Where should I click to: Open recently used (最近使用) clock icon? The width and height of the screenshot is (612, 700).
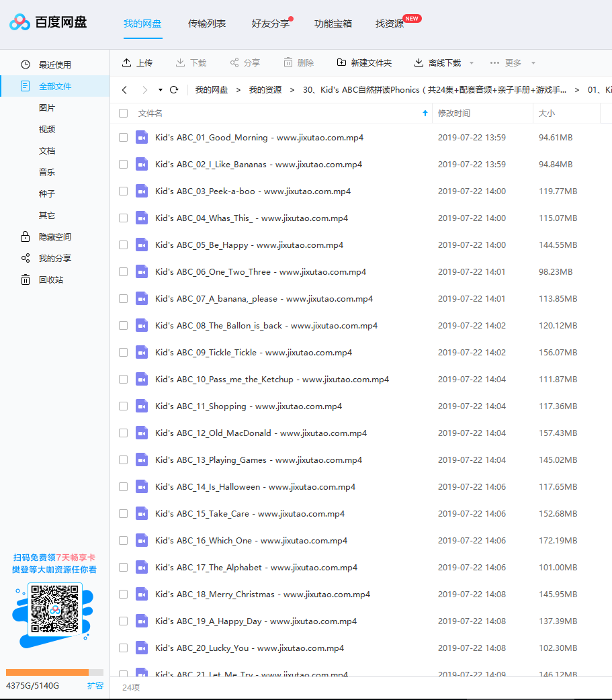26,64
